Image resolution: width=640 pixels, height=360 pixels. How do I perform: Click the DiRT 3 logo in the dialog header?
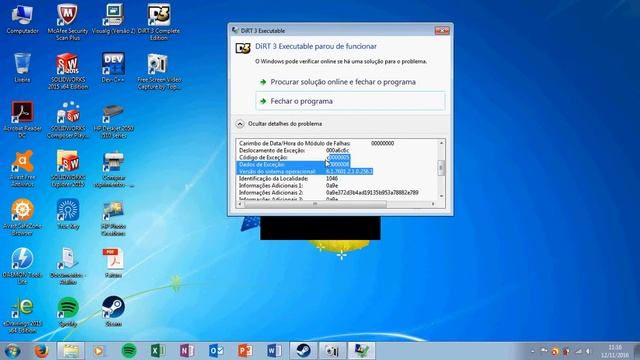[243, 49]
